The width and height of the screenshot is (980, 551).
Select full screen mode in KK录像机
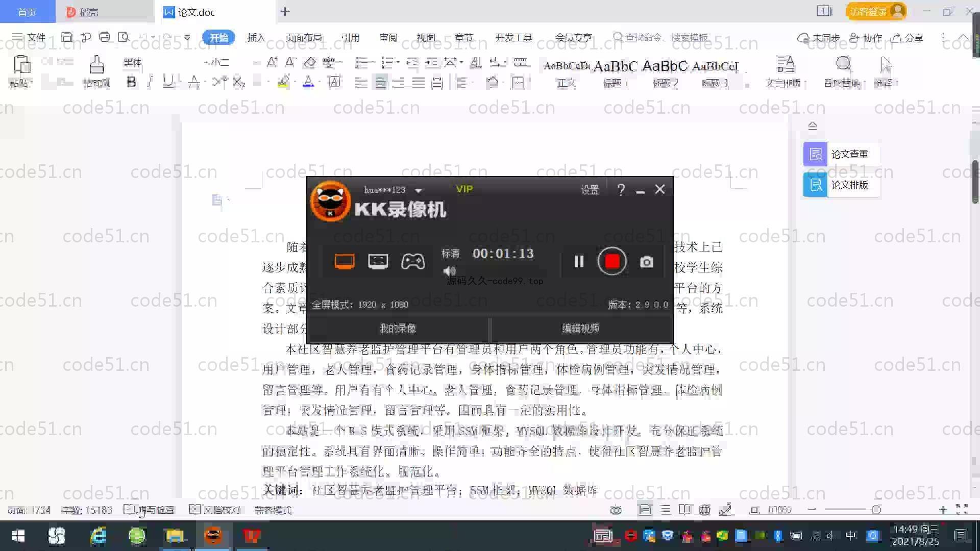pos(345,261)
